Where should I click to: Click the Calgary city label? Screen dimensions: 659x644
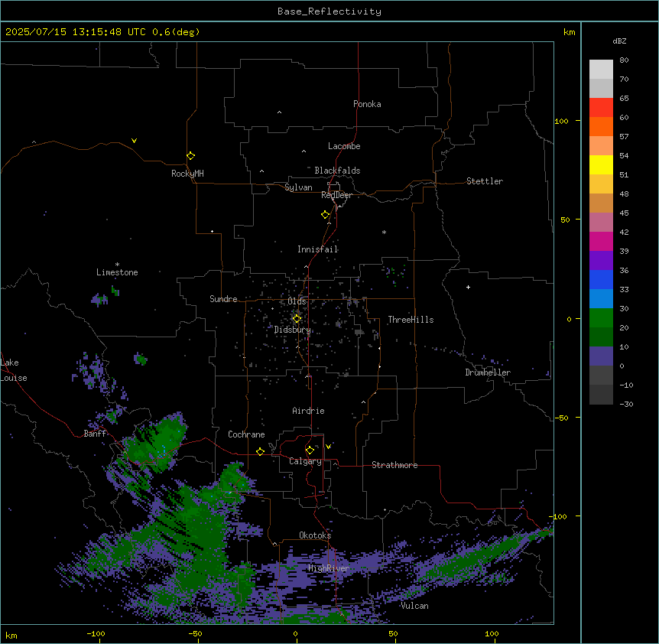[306, 461]
